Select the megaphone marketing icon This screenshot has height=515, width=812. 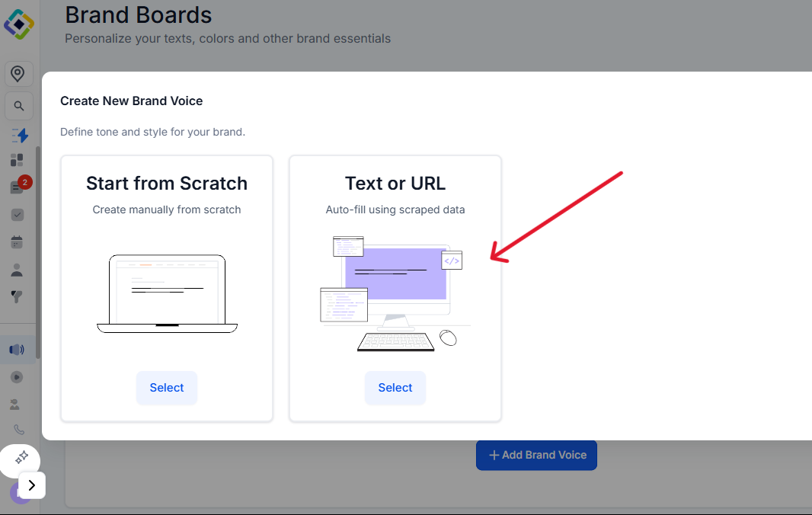pos(17,350)
